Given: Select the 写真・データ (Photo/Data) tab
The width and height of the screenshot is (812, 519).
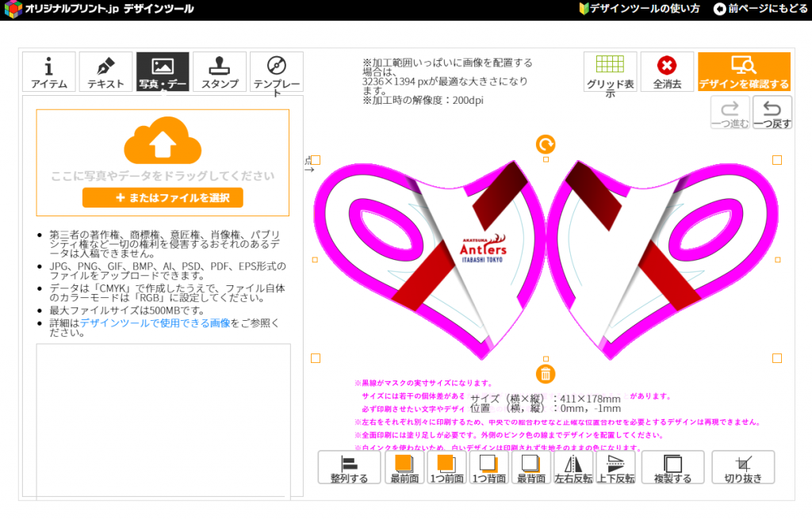Looking at the screenshot, I should point(163,71).
